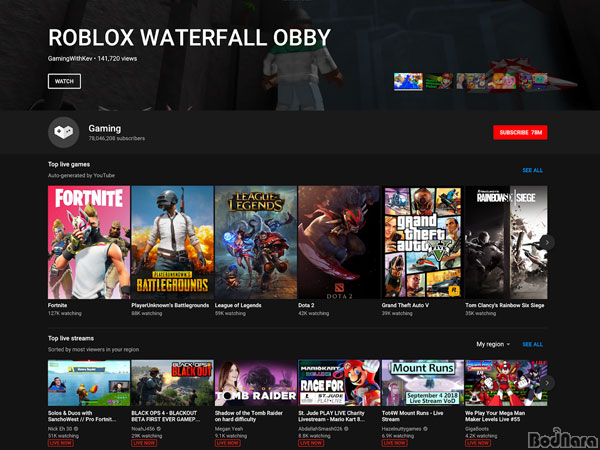Open the League of Legends cover art
Screen dimensions: 600x450
[256, 242]
